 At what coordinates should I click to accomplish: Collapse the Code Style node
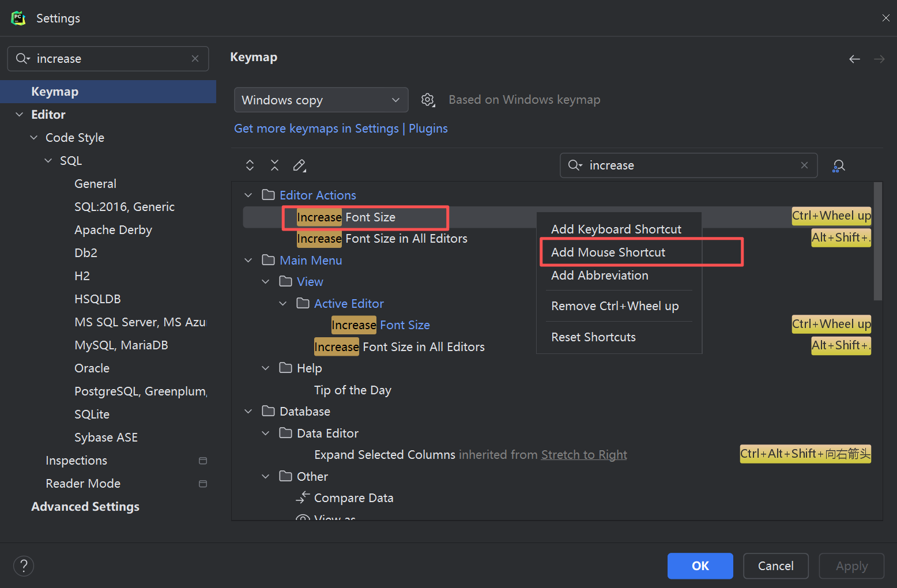tap(34, 138)
